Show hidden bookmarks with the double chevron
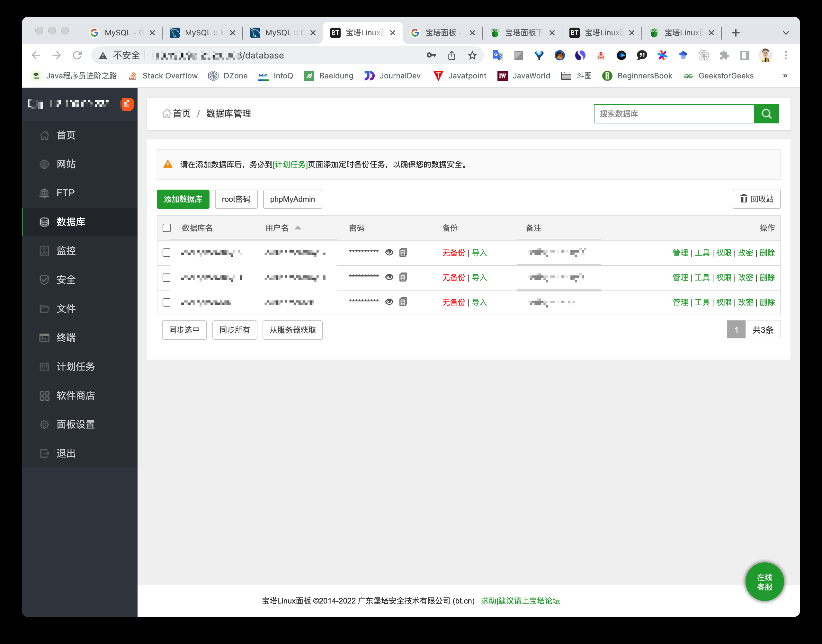822x644 pixels. pos(785,76)
